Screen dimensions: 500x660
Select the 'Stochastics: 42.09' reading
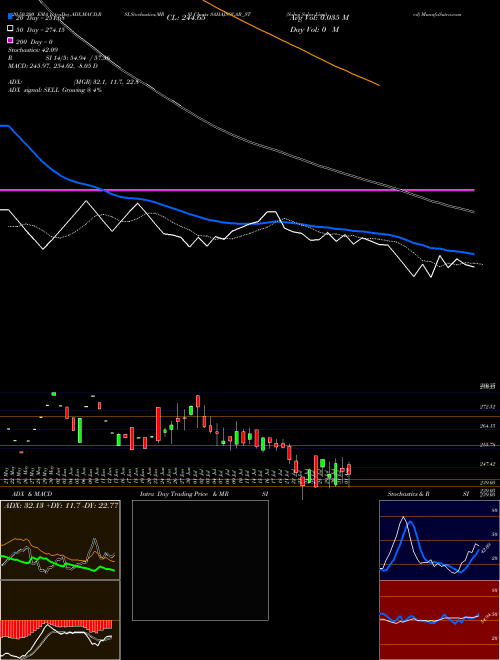(x=33, y=50)
